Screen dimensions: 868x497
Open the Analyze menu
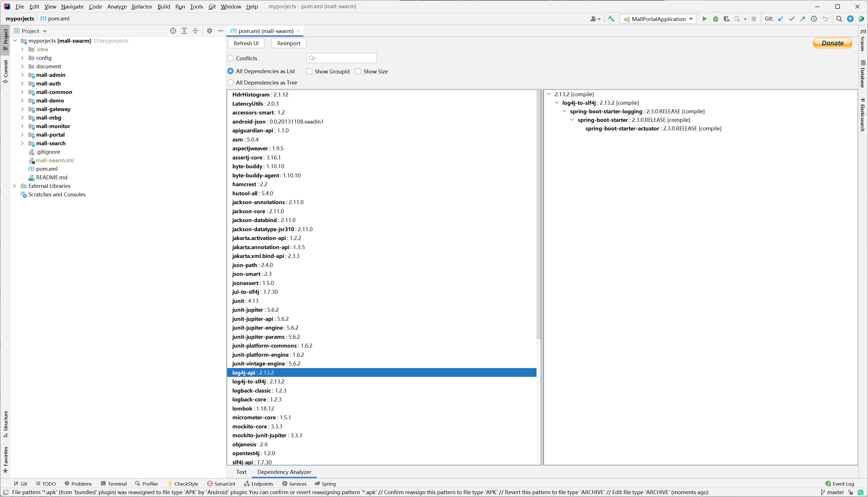coord(117,7)
